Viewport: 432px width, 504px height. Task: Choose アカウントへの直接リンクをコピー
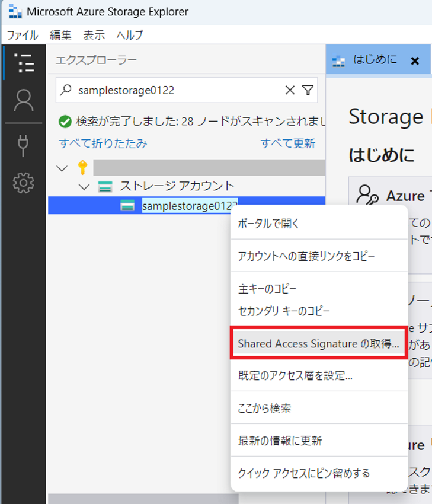tap(319, 256)
